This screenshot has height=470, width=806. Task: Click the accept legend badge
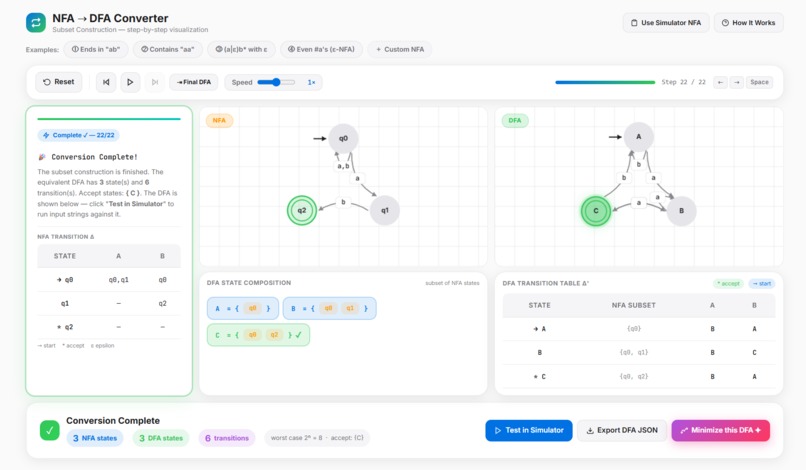click(x=728, y=283)
